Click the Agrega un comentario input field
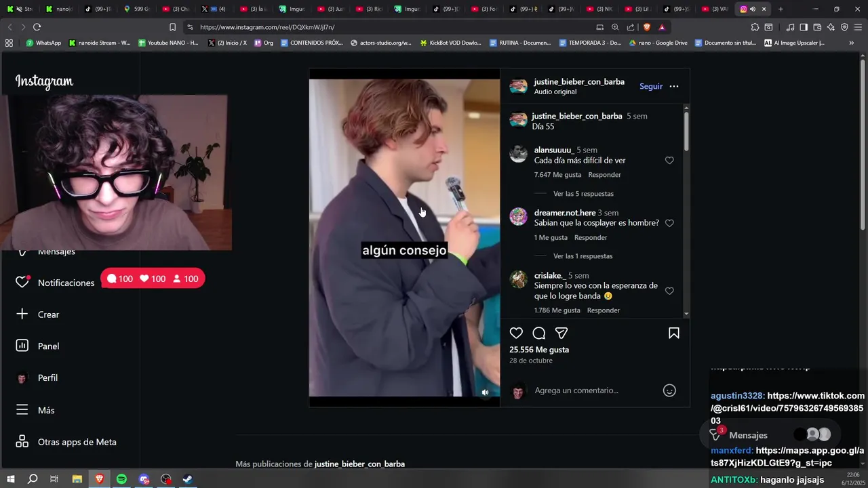The image size is (868, 488). (x=595, y=390)
